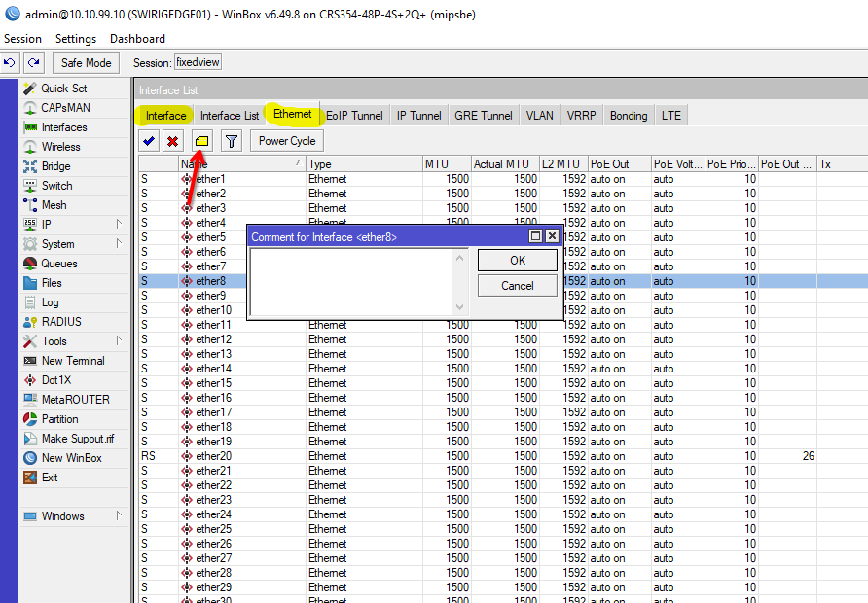Open the Filter funnel icon
The image size is (868, 603).
[231, 141]
